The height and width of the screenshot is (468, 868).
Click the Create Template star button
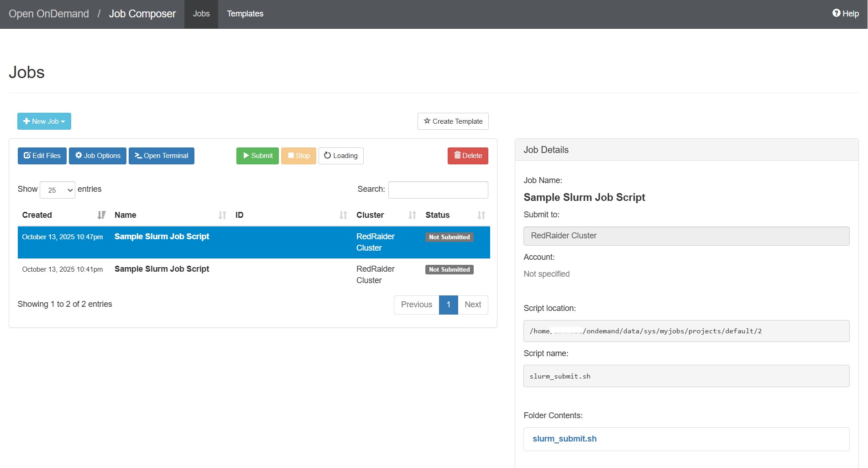453,121
